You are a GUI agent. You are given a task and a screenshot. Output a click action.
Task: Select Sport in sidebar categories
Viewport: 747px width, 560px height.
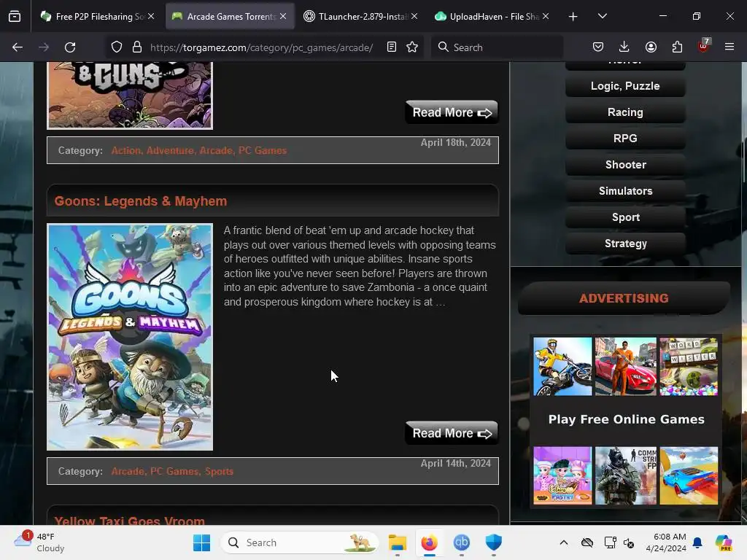click(x=625, y=217)
